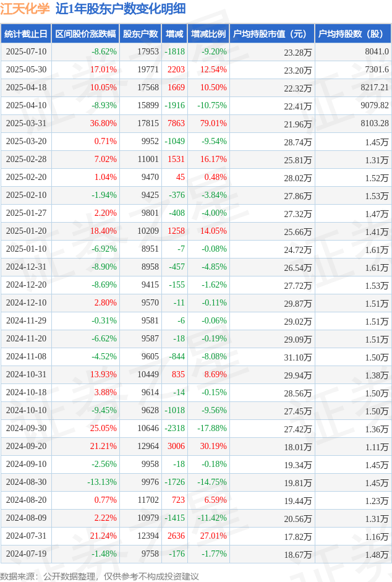The width and height of the screenshot is (392, 582).
Task: Click the 31.10万 market value cell
Action: [x=298, y=357]
